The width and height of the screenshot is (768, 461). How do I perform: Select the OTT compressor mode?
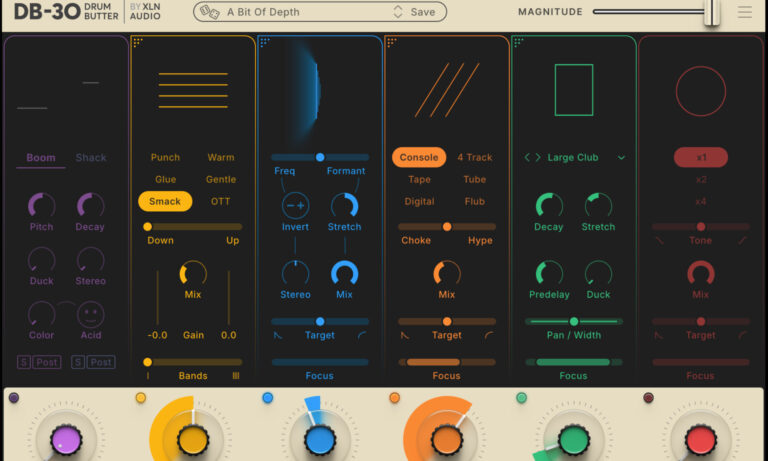click(220, 201)
